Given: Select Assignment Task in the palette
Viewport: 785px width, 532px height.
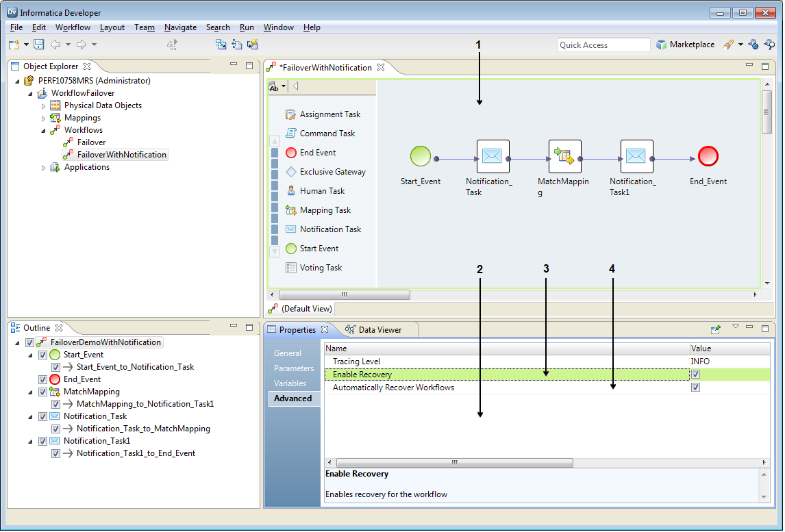Looking at the screenshot, I should click(x=329, y=114).
